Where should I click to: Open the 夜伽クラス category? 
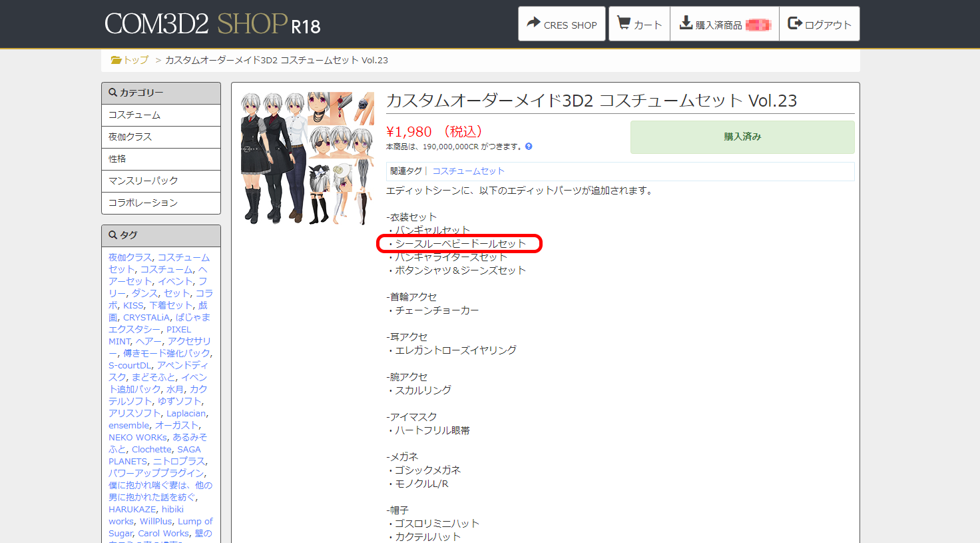161,137
